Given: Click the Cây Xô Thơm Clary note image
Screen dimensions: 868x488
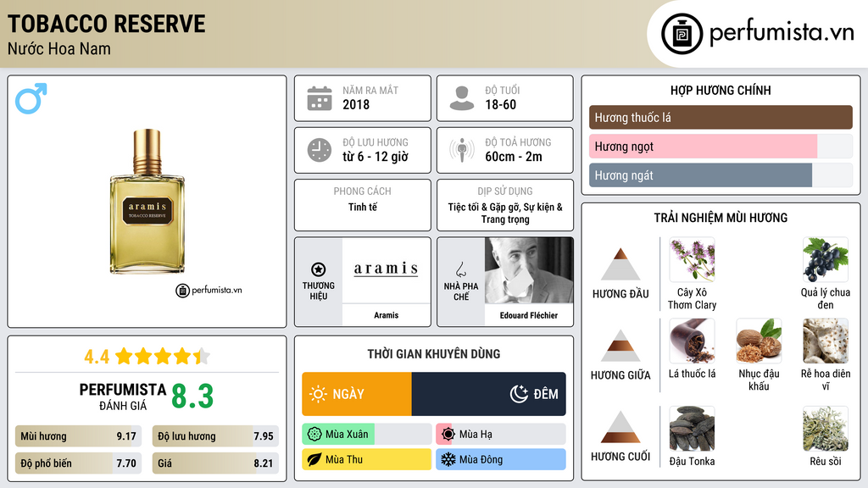Looking at the screenshot, I should (692, 259).
